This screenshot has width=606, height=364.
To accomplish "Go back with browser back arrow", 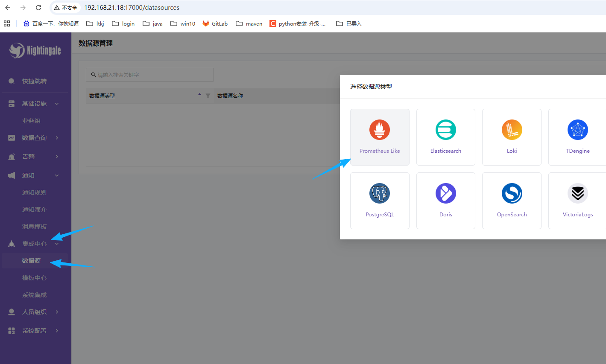I will 8,8.
